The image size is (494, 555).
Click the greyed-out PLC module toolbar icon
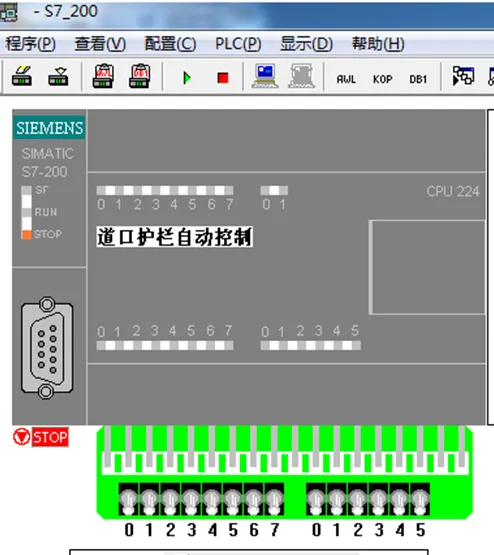pyautogui.click(x=301, y=76)
